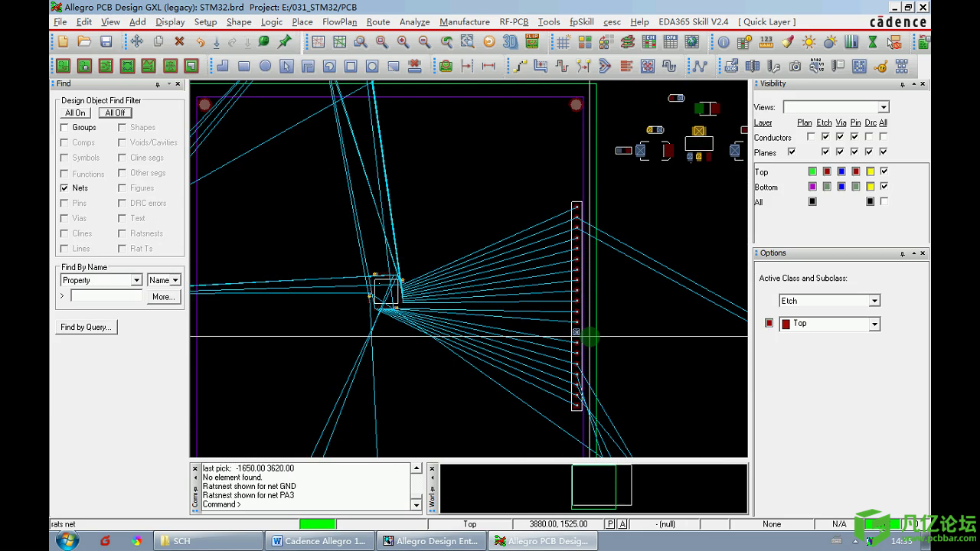Image resolution: width=980 pixels, height=551 pixels.
Task: Open the ODB export icon
Action: click(731, 66)
